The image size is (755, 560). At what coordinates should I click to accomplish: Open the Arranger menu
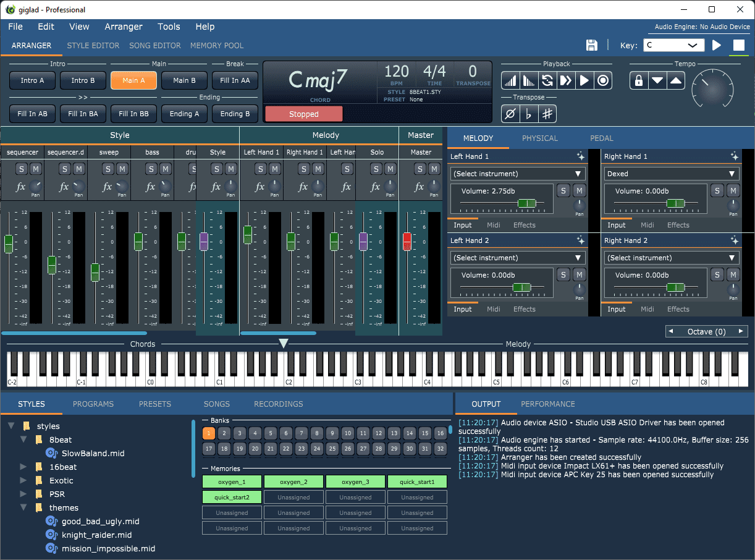pos(124,27)
